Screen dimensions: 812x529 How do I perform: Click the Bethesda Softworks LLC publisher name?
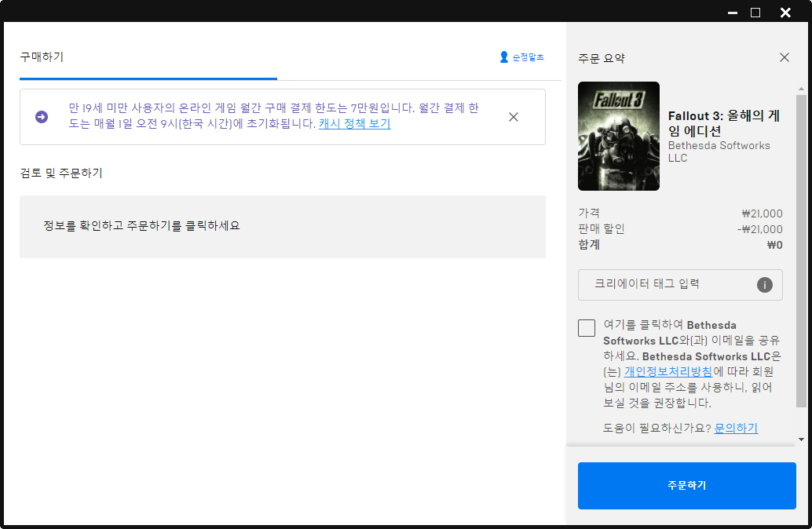point(719,151)
